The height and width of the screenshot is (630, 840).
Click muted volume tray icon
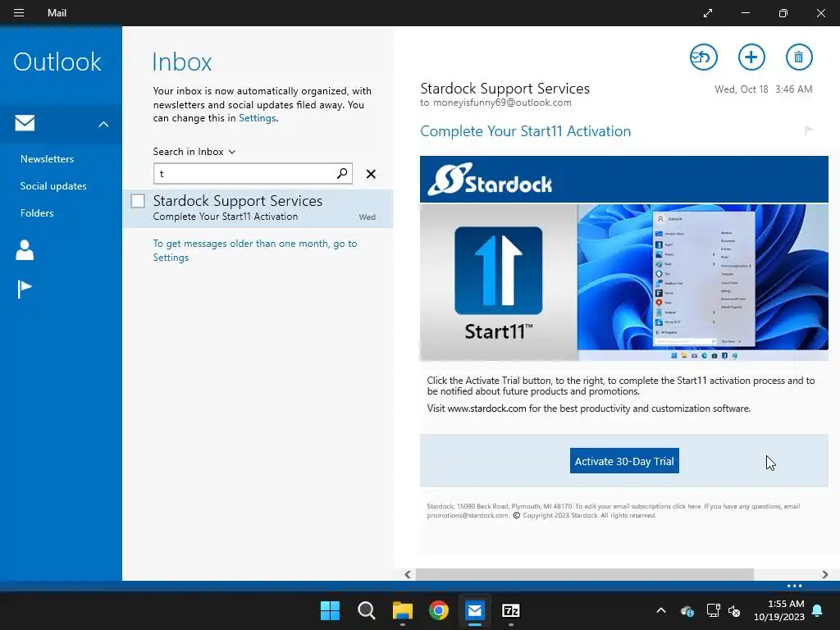pos(734,610)
